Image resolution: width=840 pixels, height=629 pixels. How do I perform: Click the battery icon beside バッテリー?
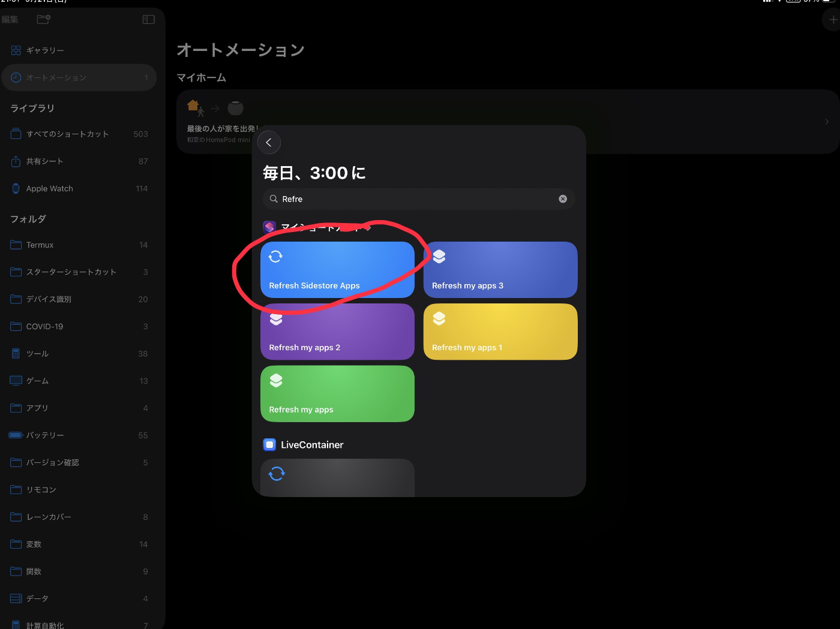pyautogui.click(x=16, y=435)
